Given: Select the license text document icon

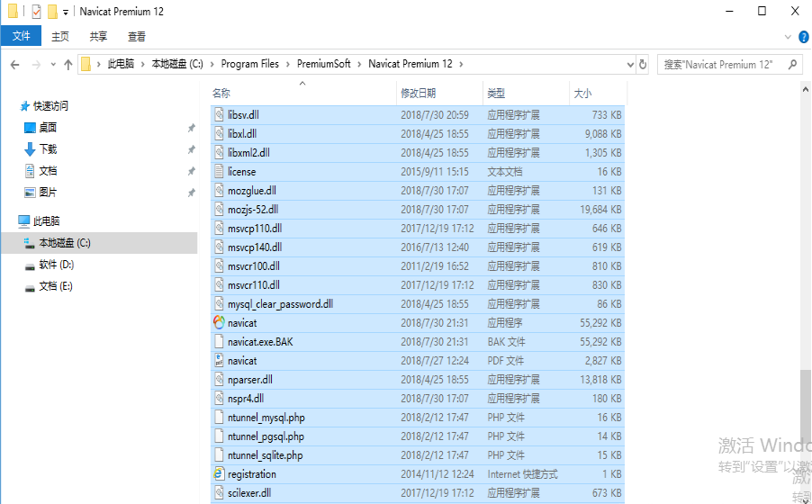Looking at the screenshot, I should pos(219,172).
